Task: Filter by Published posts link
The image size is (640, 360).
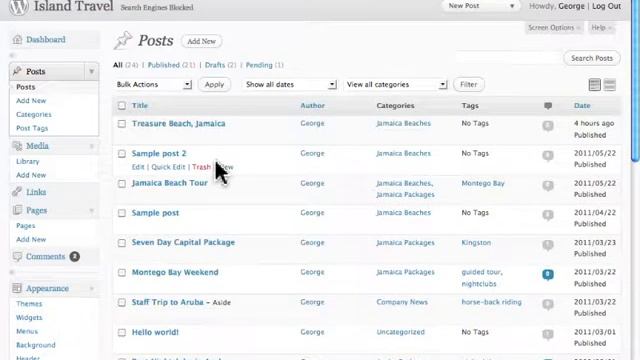Action: [164, 65]
